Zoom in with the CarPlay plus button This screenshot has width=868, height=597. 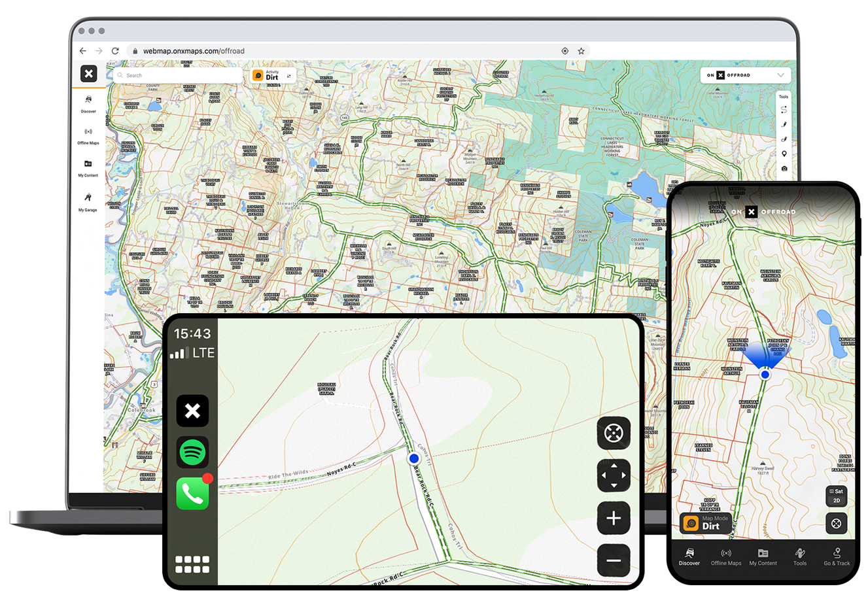click(613, 519)
